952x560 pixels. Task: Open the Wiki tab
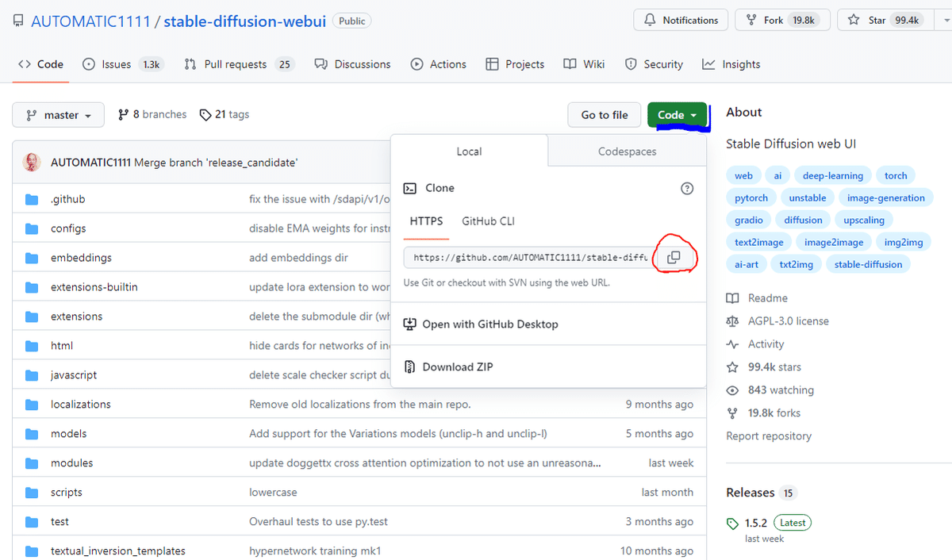(x=584, y=64)
